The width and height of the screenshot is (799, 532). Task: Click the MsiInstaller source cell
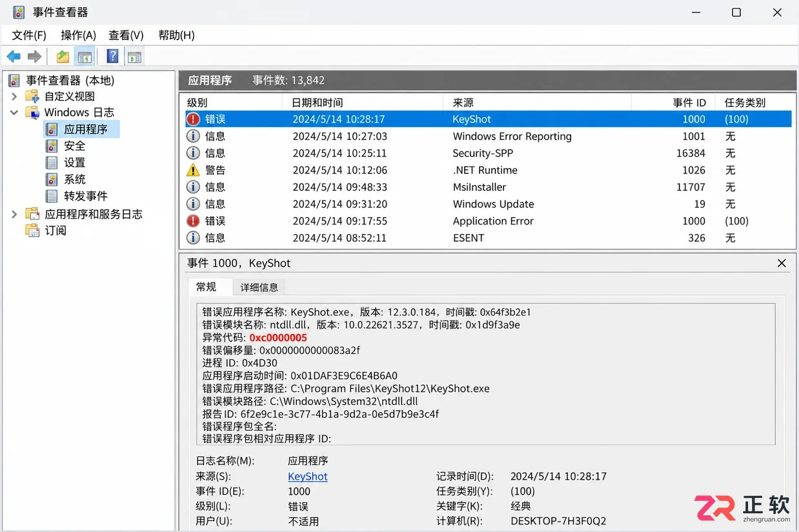[480, 187]
